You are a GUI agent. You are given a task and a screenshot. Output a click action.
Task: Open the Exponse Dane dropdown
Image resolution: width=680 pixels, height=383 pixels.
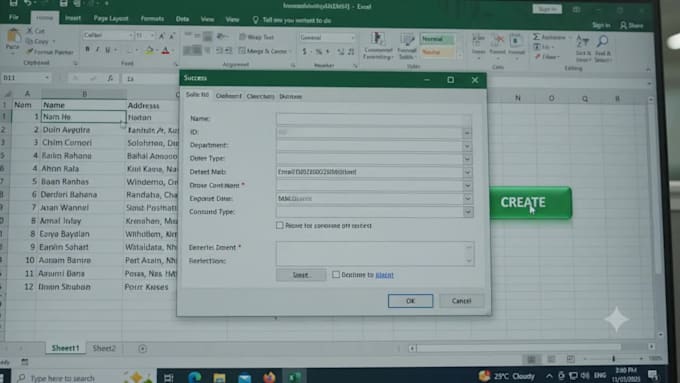coord(467,199)
